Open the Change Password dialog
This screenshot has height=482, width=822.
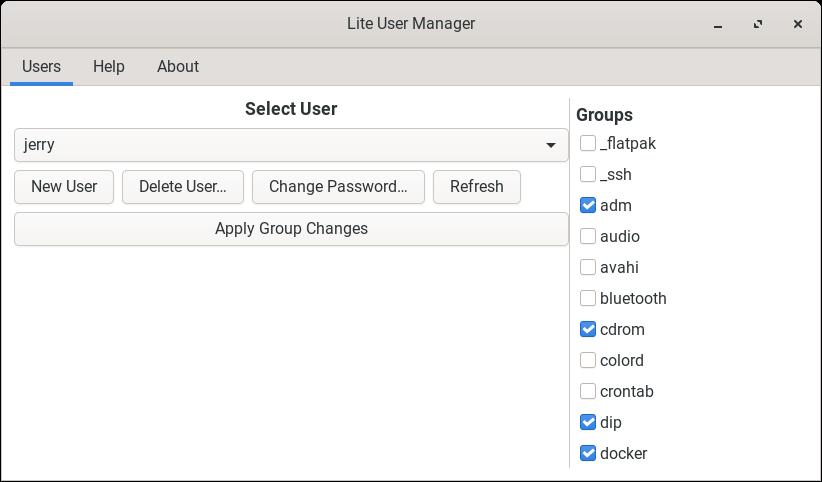tap(338, 187)
